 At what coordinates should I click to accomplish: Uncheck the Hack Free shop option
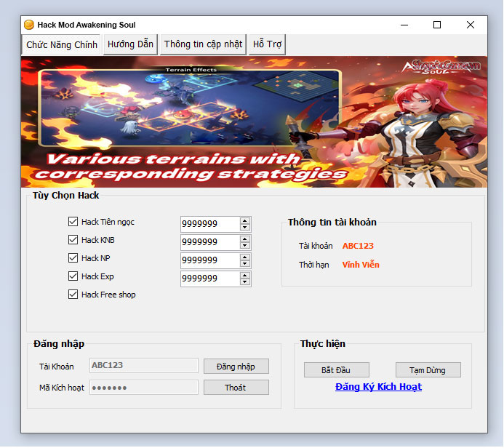pos(73,295)
